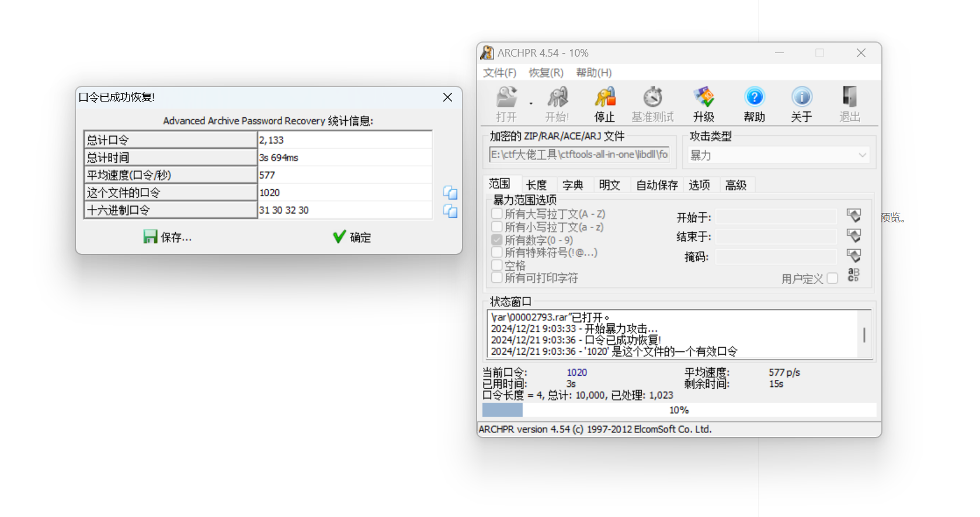The height and width of the screenshot is (517, 980).
Task: Click the 保存... save button
Action: point(168,237)
